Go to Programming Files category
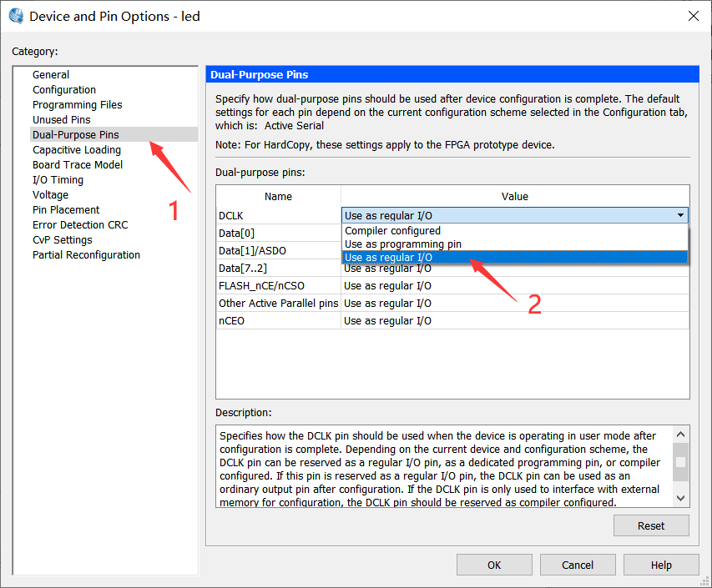Viewport: 712px width, 588px height. click(x=77, y=105)
